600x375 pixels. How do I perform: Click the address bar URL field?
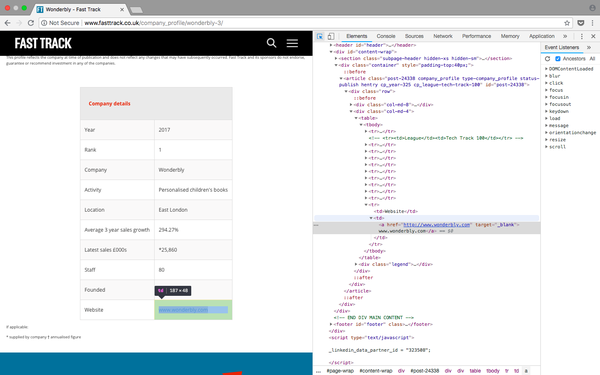click(306, 23)
